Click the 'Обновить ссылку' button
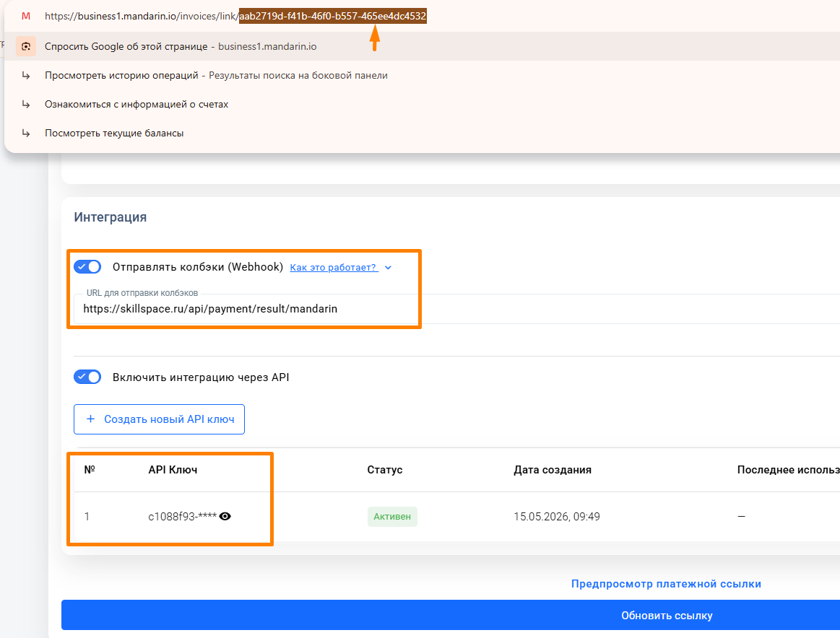This screenshot has width=840, height=638. pos(451,615)
